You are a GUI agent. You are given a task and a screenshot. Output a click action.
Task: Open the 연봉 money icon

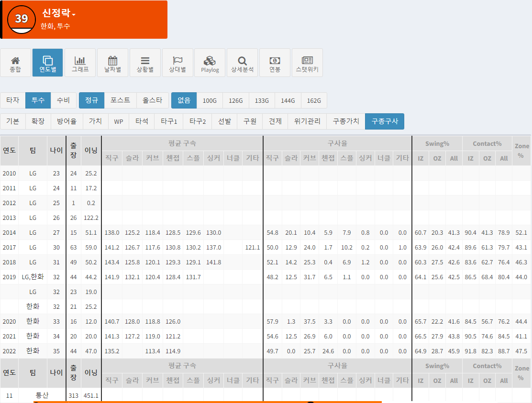[275, 63]
